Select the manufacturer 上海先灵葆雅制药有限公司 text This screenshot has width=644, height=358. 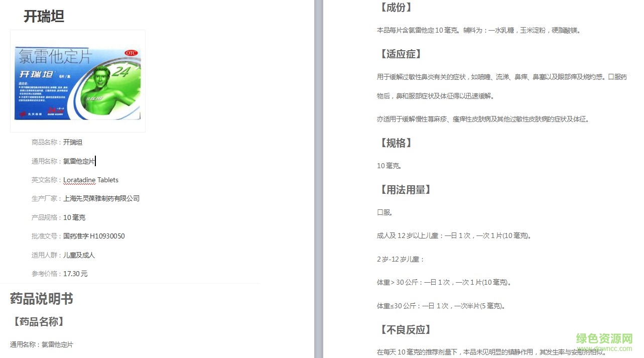pos(101,198)
